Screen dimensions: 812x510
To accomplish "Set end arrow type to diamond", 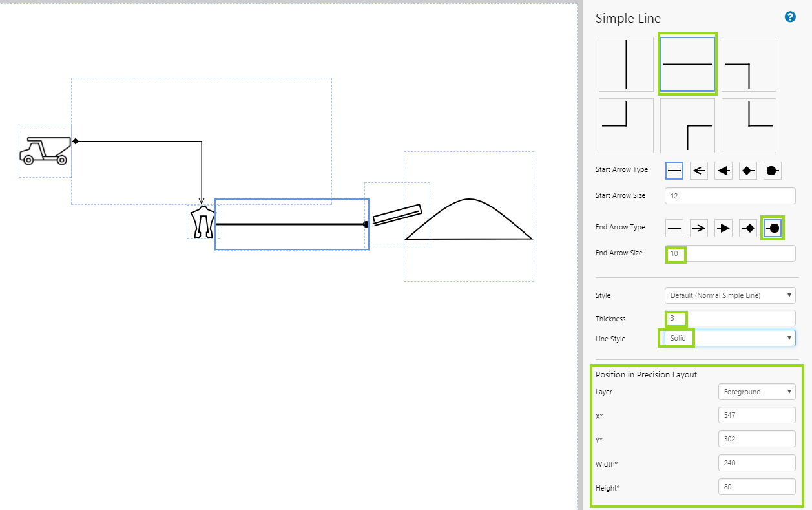I will [x=748, y=228].
